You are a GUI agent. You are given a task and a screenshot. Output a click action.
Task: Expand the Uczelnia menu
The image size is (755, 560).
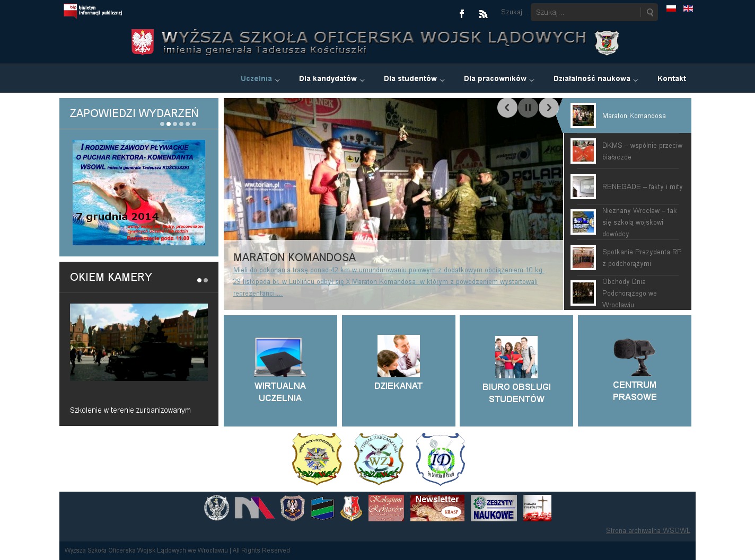pyautogui.click(x=260, y=78)
